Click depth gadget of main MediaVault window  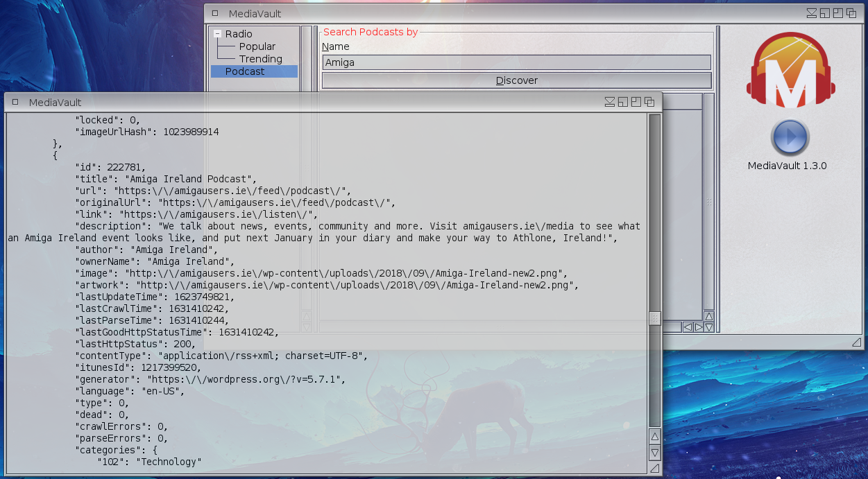pos(851,13)
